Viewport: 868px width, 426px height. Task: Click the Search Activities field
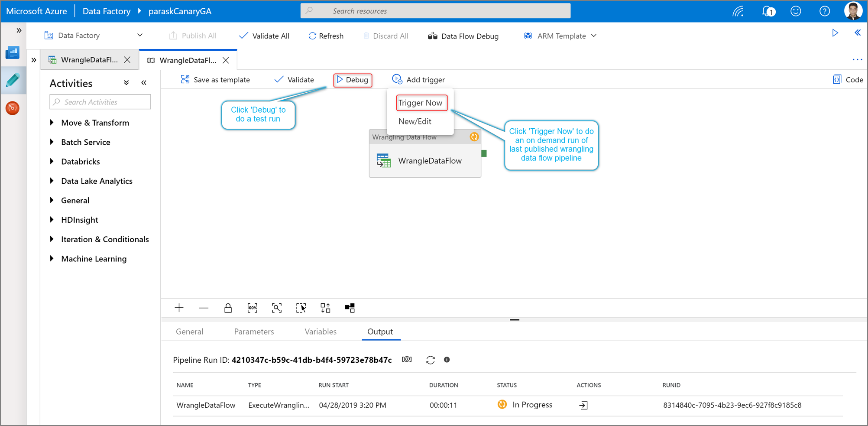pos(100,102)
